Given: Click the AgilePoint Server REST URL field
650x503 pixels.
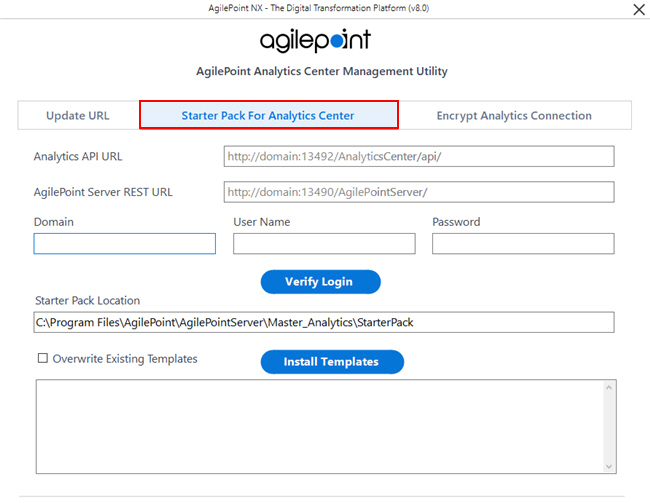Looking at the screenshot, I should pos(419,192).
